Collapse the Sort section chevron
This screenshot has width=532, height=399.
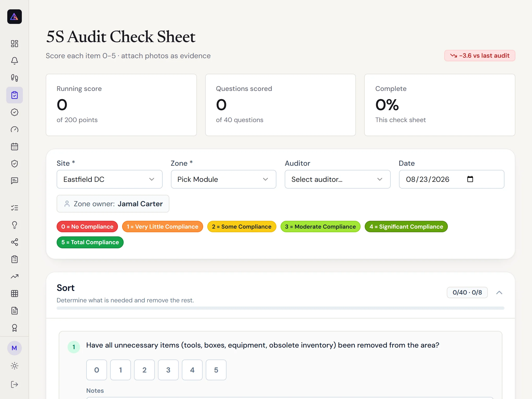pyautogui.click(x=499, y=292)
